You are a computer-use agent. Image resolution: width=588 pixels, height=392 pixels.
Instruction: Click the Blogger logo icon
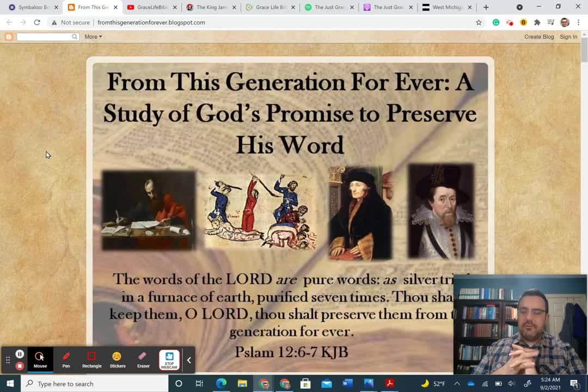pyautogui.click(x=9, y=37)
